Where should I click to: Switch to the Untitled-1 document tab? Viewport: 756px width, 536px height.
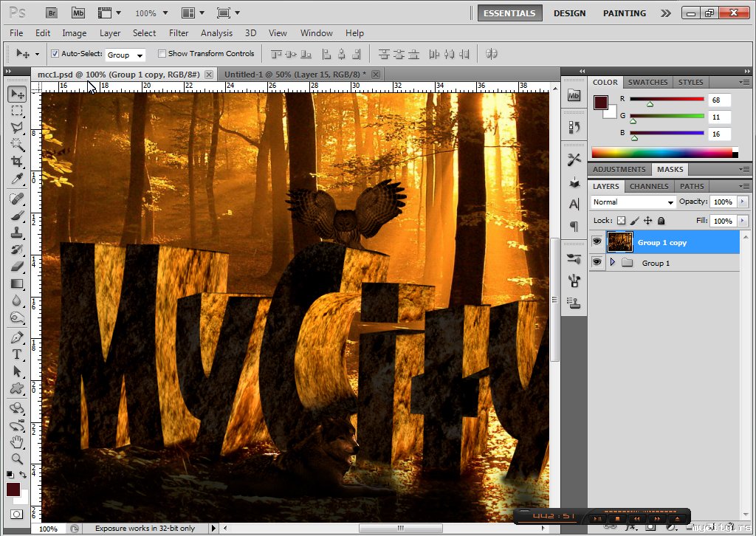pos(295,75)
